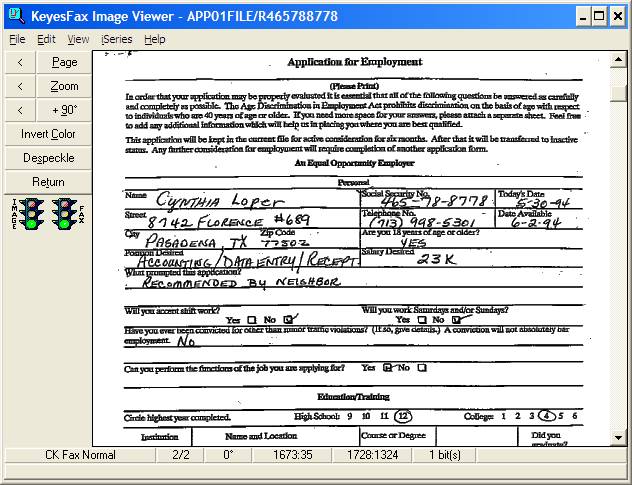Click the salary desired value '23K'
Screen dimensions: 632x485
437,259
